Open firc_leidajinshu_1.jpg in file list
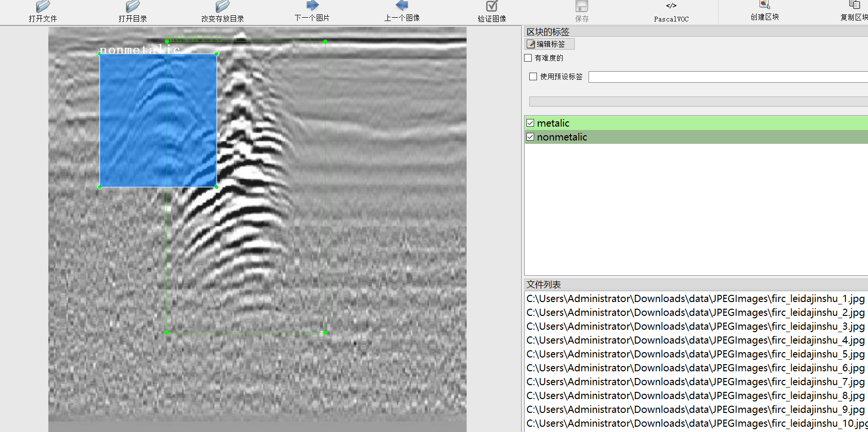The height and width of the screenshot is (432, 868). coord(696,299)
